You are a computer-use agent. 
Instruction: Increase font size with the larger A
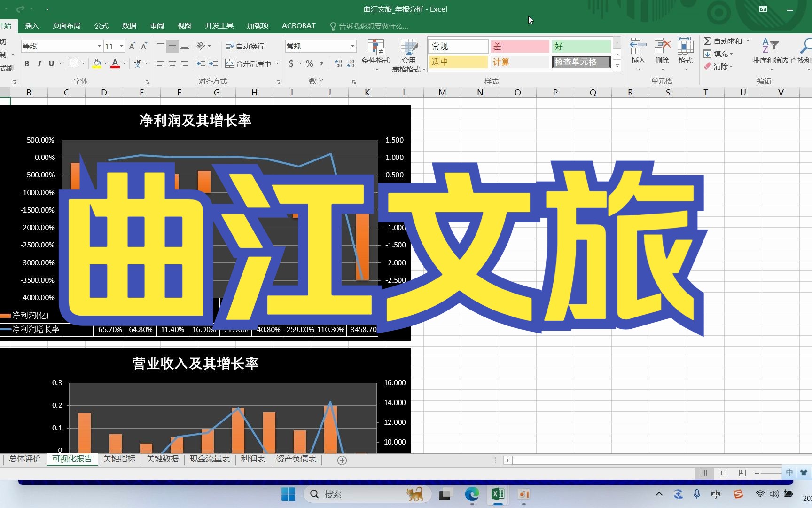132,46
